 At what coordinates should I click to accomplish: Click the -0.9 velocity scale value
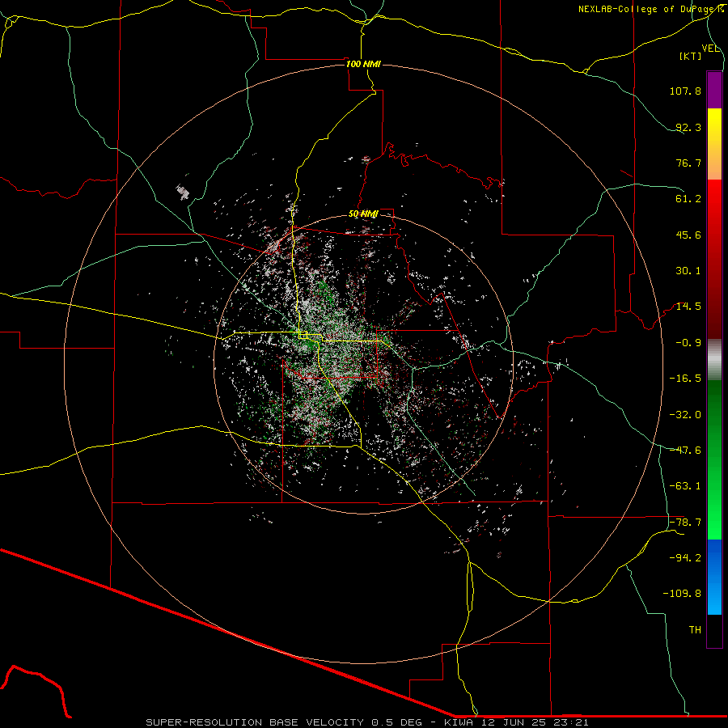pyautogui.click(x=688, y=343)
